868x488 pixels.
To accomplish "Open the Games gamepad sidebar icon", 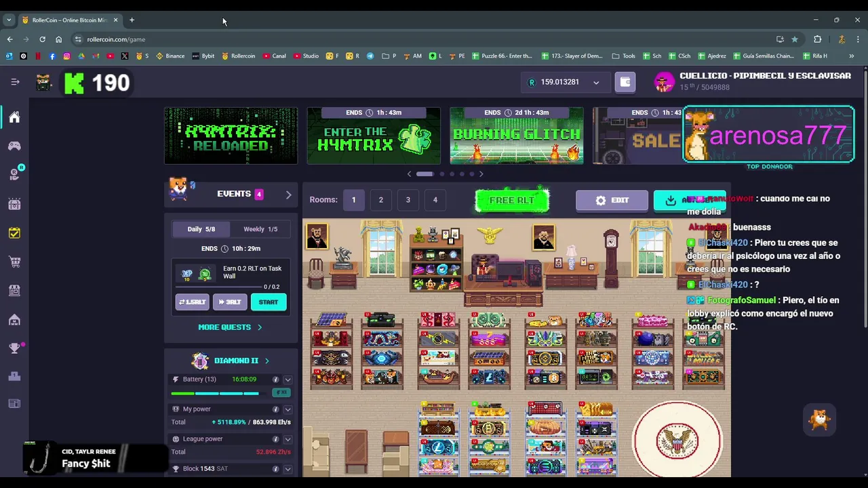I will point(14,146).
